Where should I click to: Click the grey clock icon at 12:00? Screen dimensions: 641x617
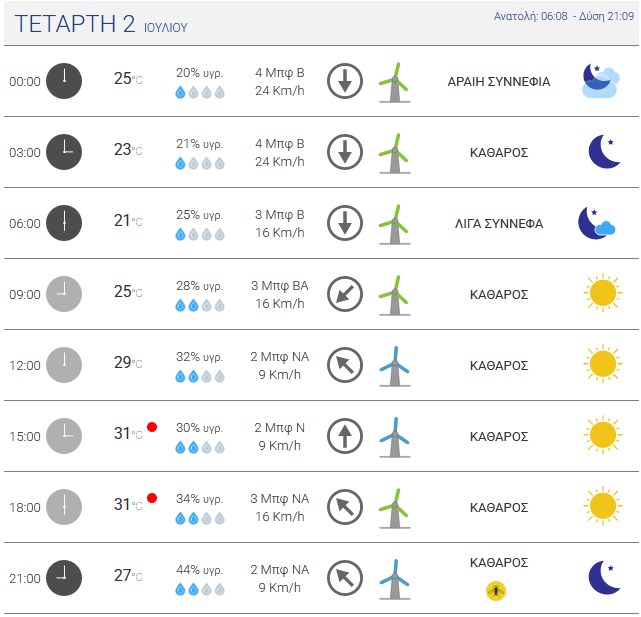click(x=64, y=365)
